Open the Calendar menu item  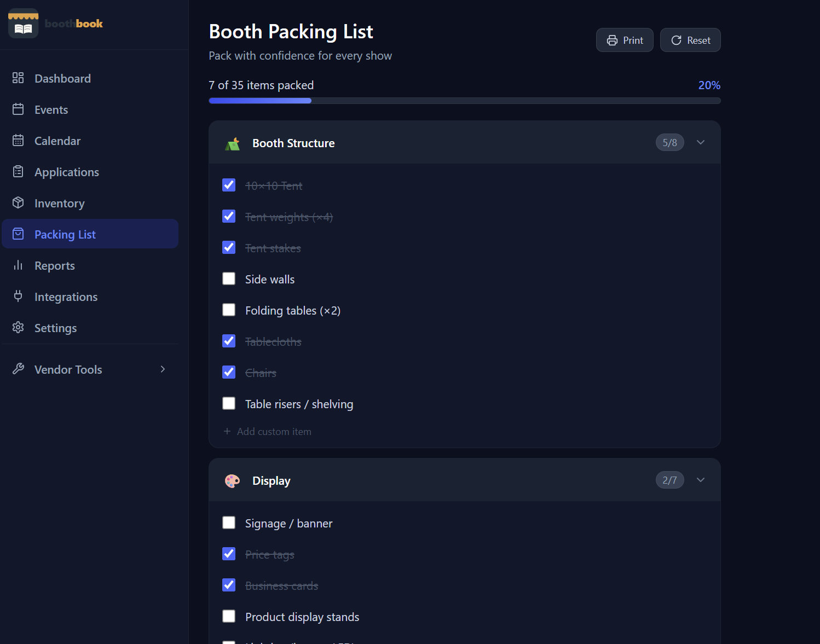[x=90, y=141]
